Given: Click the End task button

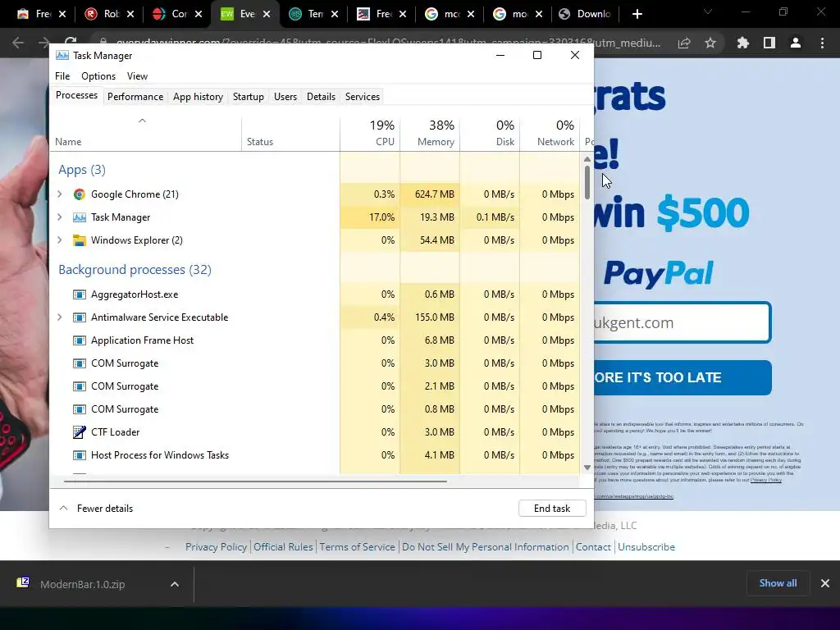Looking at the screenshot, I should click(x=552, y=509).
